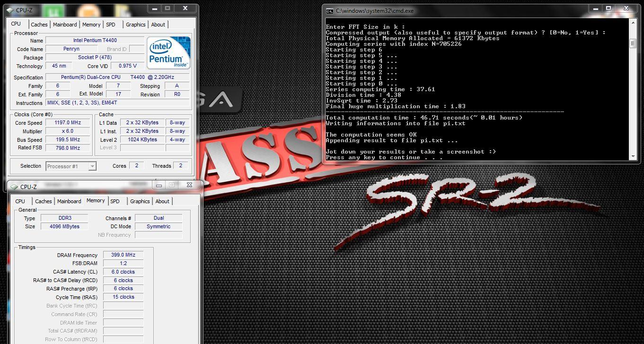Select CPU tab in top CPU-Z window
Viewport: 644px width, 344px height.
click(16, 24)
